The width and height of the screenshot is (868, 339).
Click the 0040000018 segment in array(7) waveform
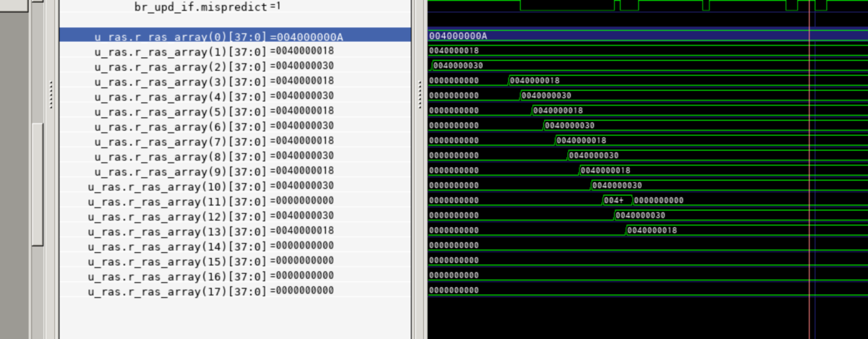[582, 140]
